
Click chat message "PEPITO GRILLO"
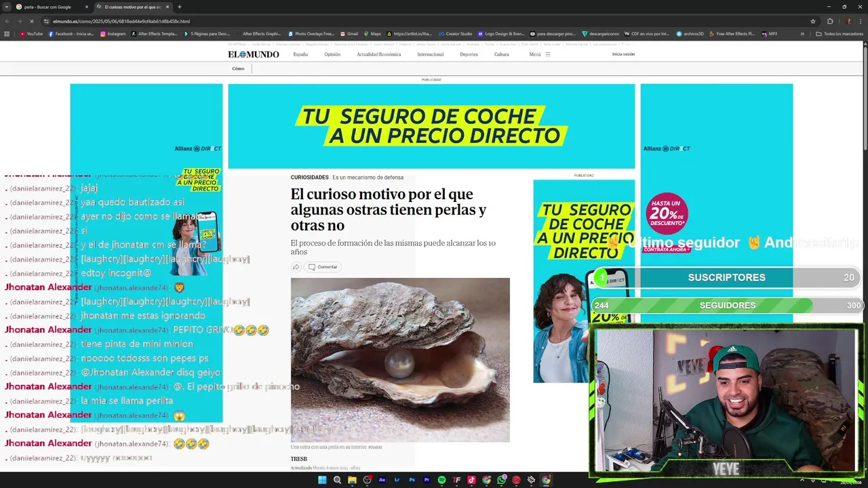221,330
